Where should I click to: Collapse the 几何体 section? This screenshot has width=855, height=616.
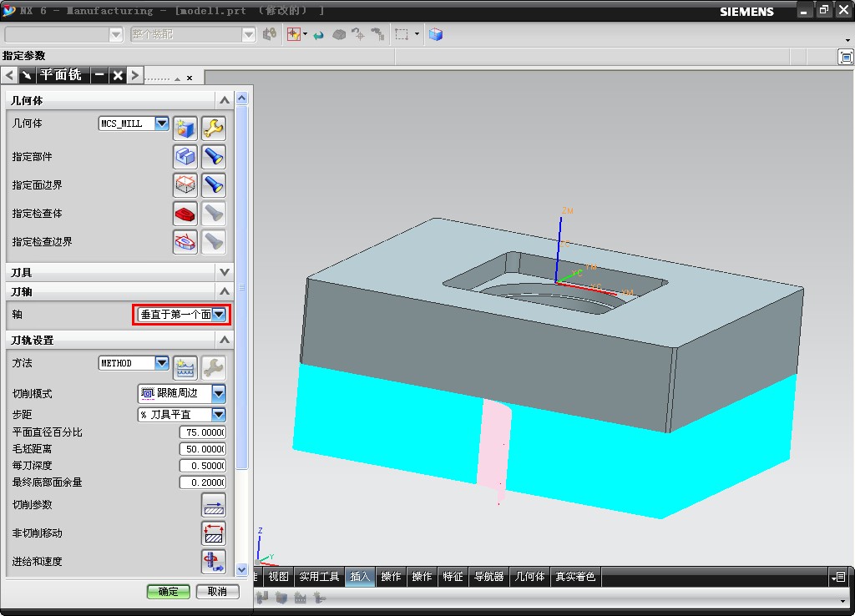pos(224,100)
